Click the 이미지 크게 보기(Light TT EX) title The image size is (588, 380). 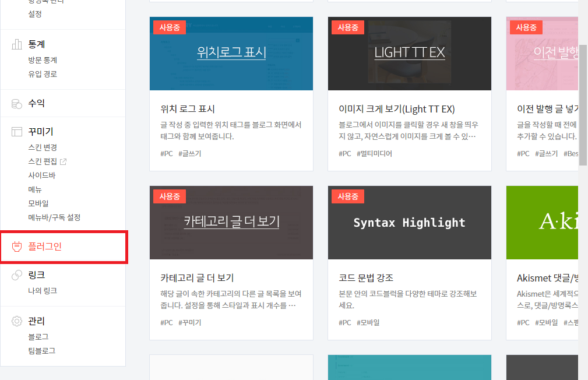[x=397, y=109]
